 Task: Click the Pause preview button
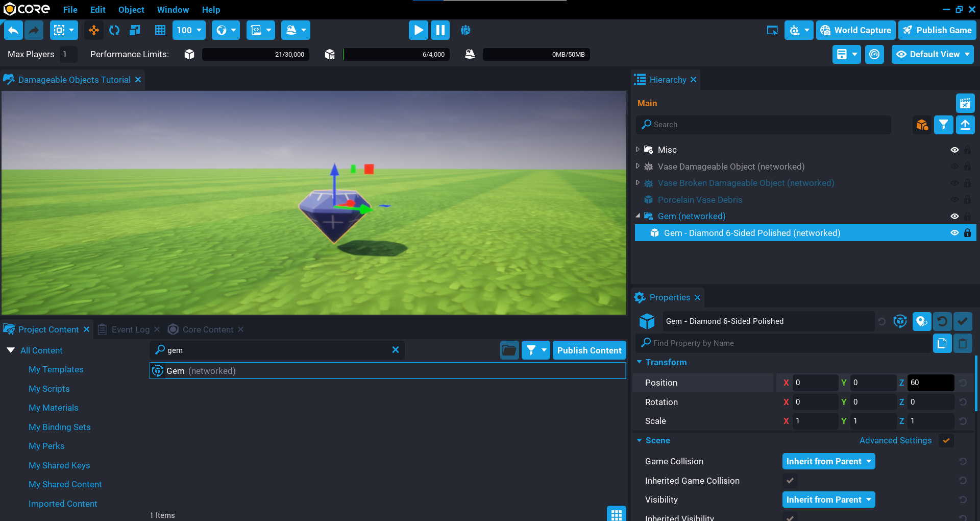point(440,30)
